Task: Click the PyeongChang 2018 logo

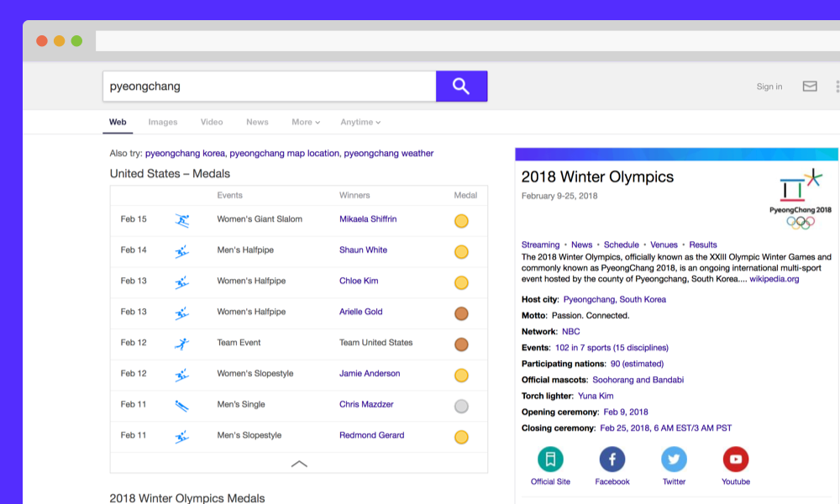Action: (x=801, y=199)
